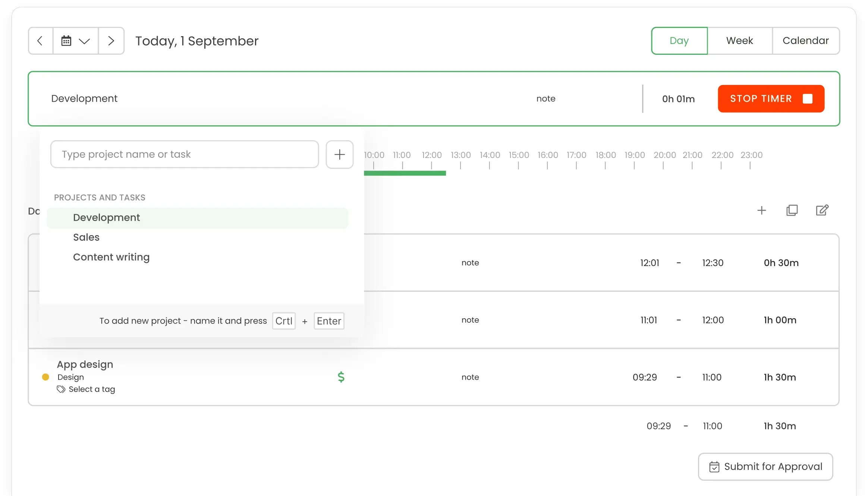Open the bulk edit pencil icon

point(822,211)
